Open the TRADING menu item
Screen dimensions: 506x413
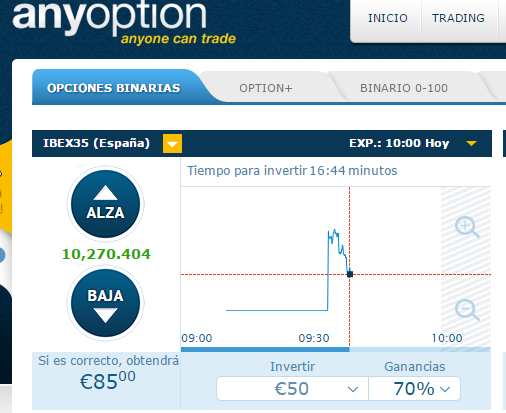click(458, 18)
